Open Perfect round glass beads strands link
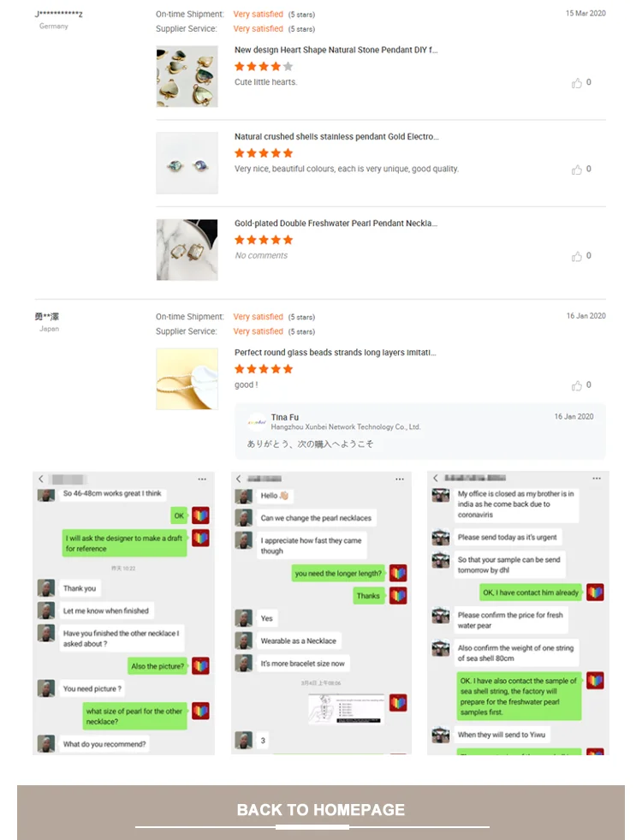The image size is (642, 840). point(336,353)
